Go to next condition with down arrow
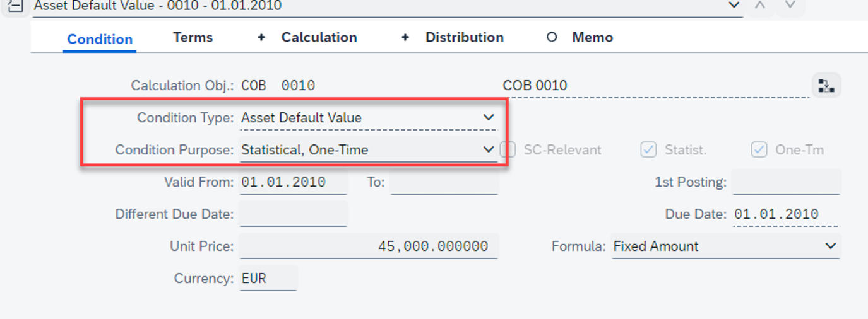This screenshot has height=319, width=868. click(790, 6)
